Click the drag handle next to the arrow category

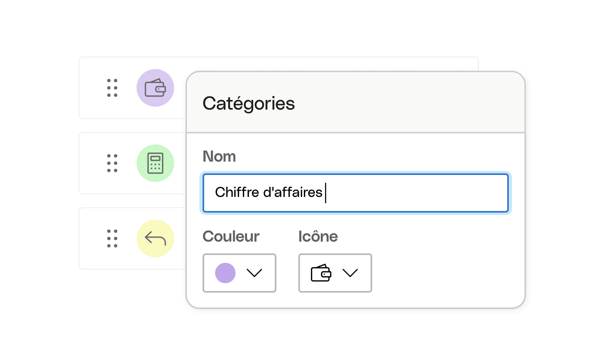pos(112,238)
